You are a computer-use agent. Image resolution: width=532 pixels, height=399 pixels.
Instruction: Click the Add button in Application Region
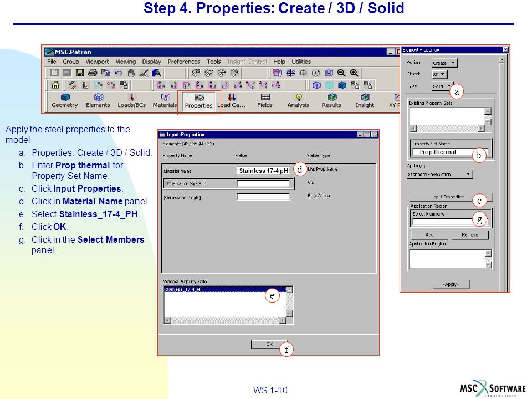429,235
